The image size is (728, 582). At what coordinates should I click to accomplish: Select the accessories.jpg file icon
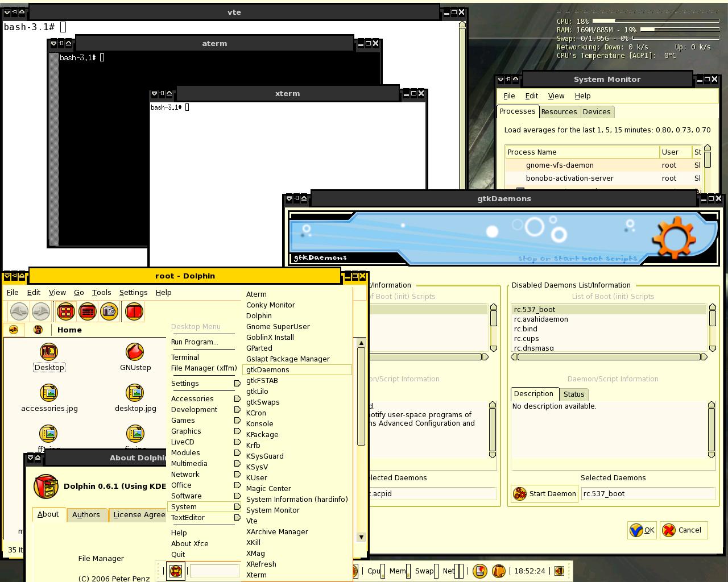coord(49,393)
